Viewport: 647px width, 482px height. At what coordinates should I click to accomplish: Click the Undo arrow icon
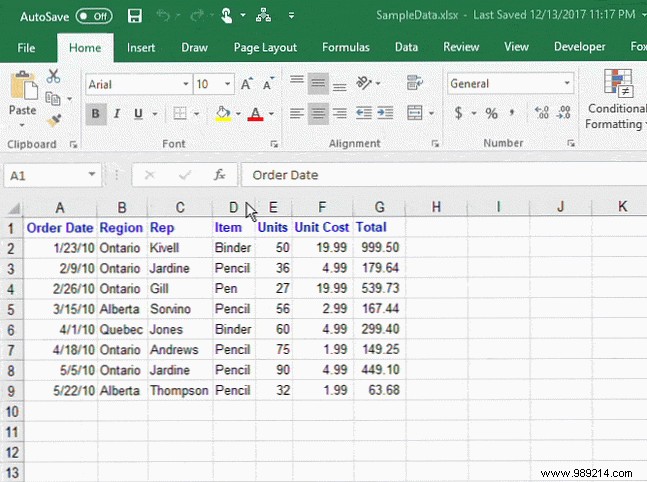coord(163,16)
